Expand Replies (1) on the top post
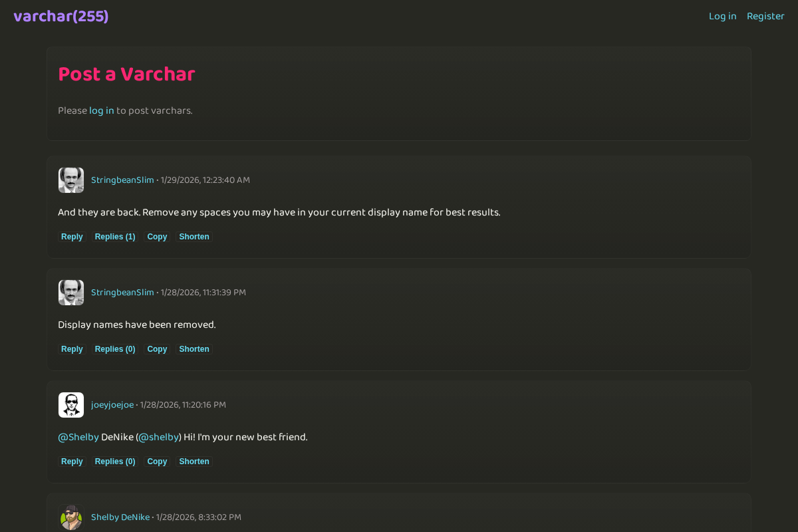798x532 pixels. click(x=115, y=237)
